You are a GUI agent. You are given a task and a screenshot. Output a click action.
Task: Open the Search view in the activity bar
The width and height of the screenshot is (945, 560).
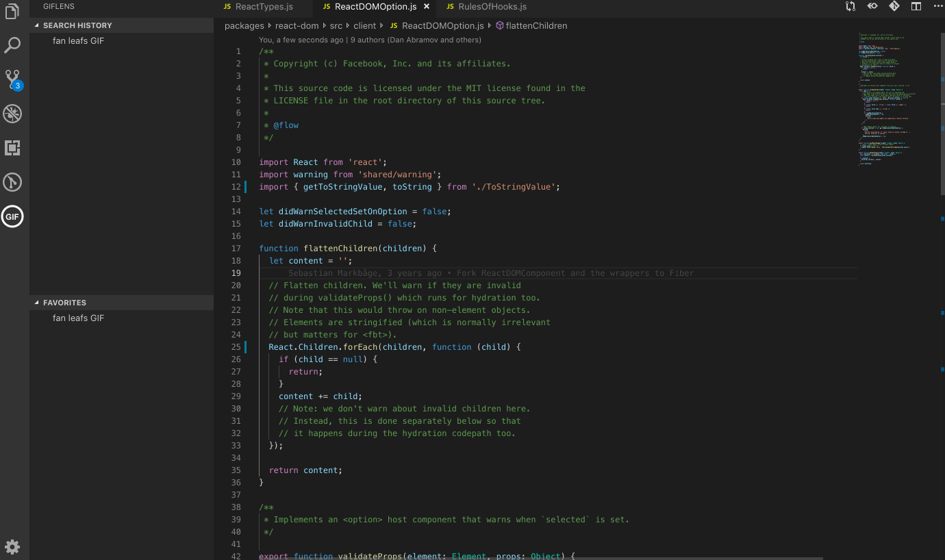point(12,45)
